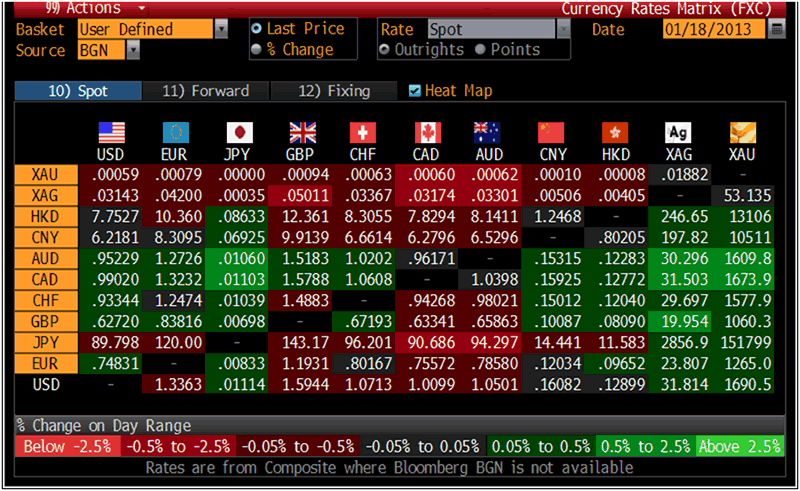This screenshot has height=491, width=800.
Task: Open the Actions menu
Action: coord(85,8)
